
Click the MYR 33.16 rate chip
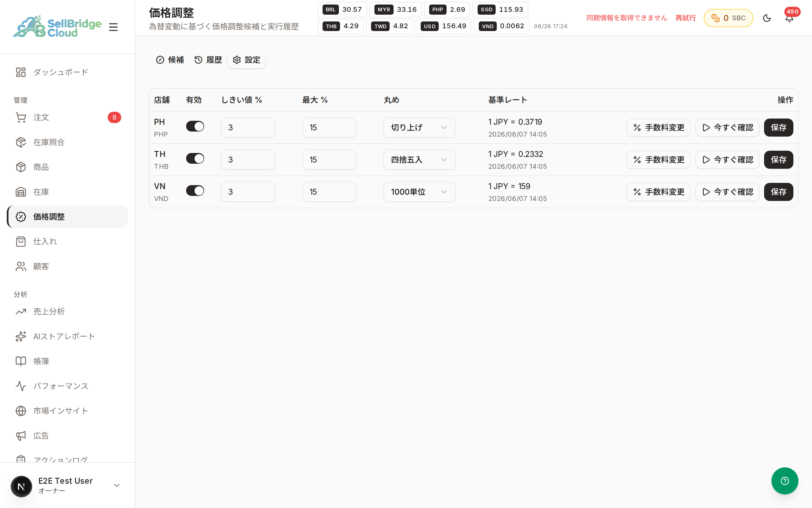coord(395,9)
